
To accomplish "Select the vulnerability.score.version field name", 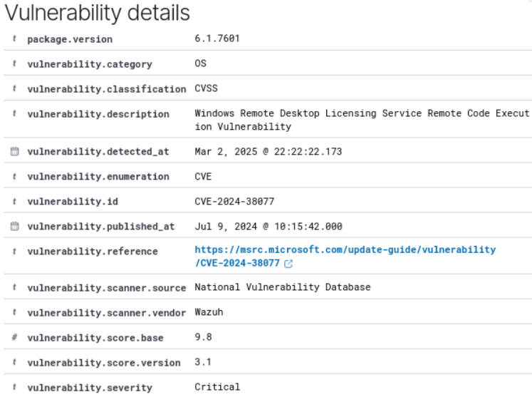I will point(104,363).
